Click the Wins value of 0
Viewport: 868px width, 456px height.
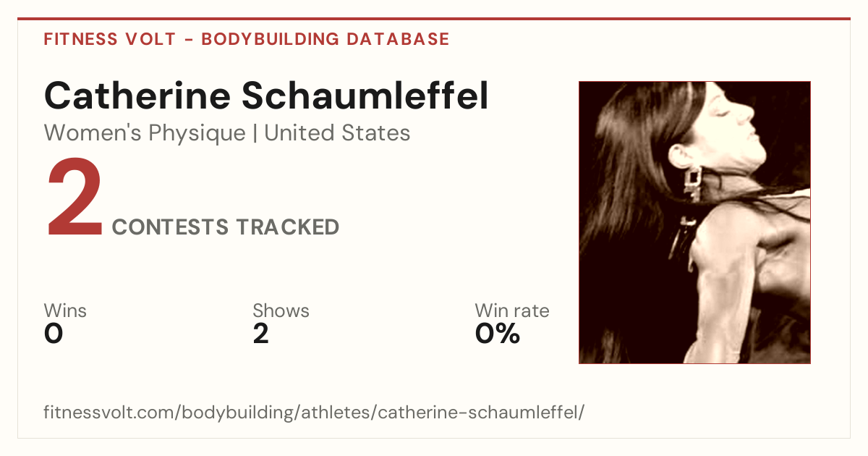[x=54, y=334]
